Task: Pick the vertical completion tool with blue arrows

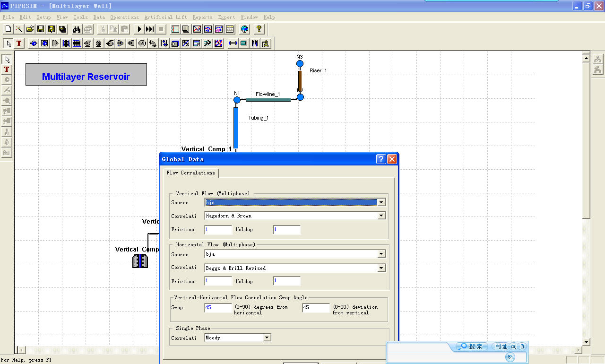Action: point(66,43)
